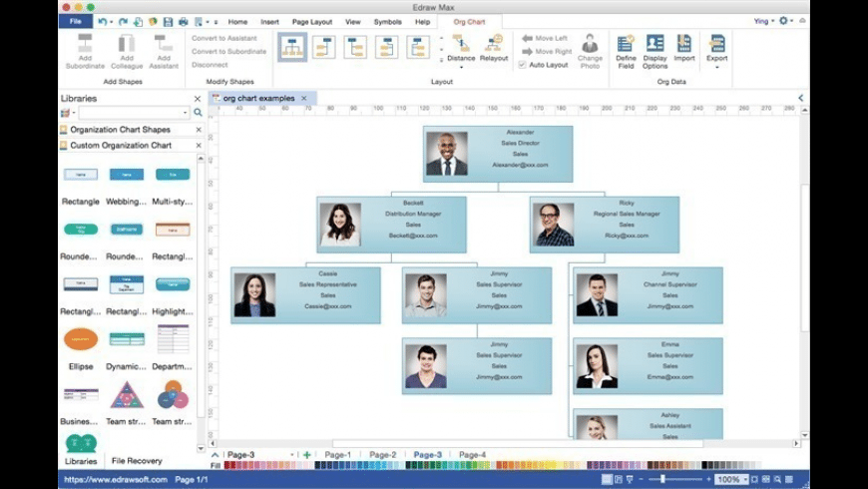The image size is (868, 489).
Task: Click Convert to Assistant
Action: tap(224, 38)
